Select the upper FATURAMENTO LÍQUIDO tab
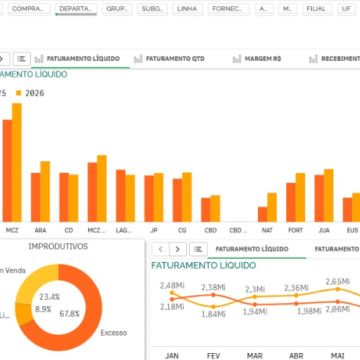 [x=83, y=59]
